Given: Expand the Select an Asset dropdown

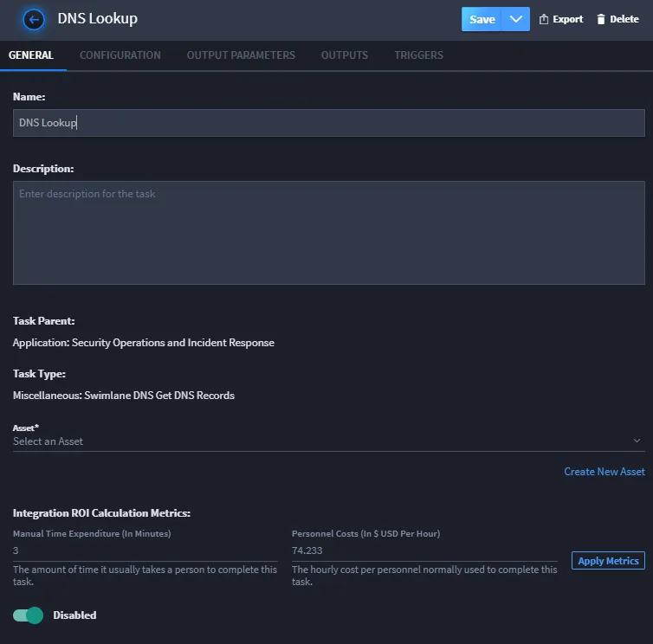Looking at the screenshot, I should (328, 441).
